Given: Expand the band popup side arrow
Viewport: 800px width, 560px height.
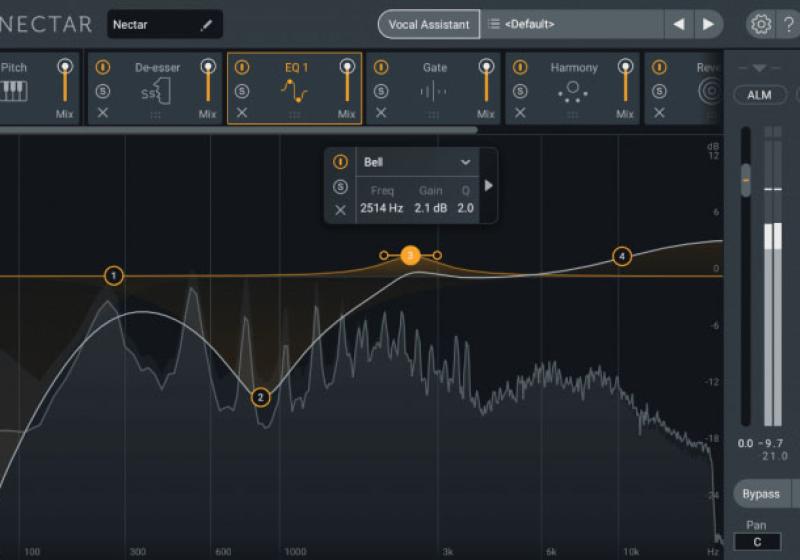Looking at the screenshot, I should [x=488, y=186].
